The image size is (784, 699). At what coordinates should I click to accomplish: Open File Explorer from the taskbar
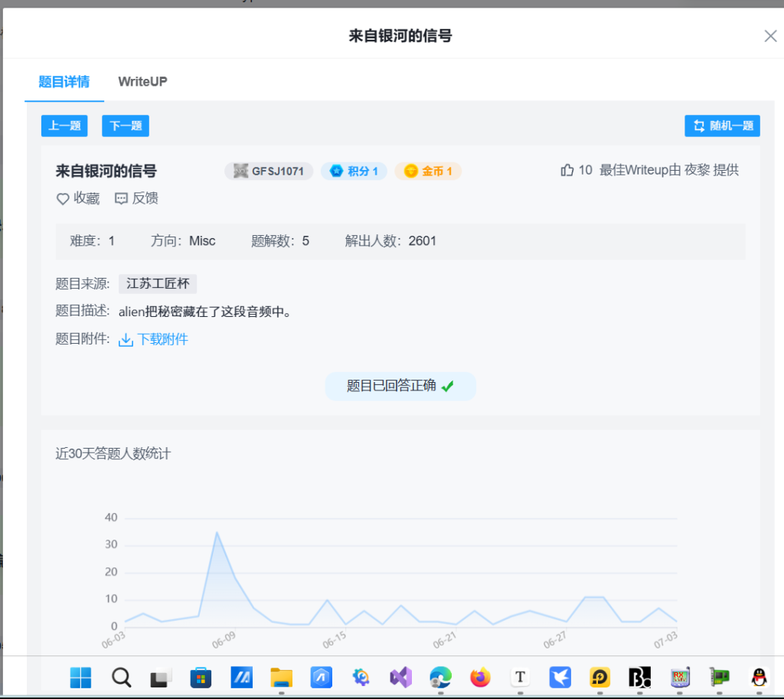click(x=281, y=677)
